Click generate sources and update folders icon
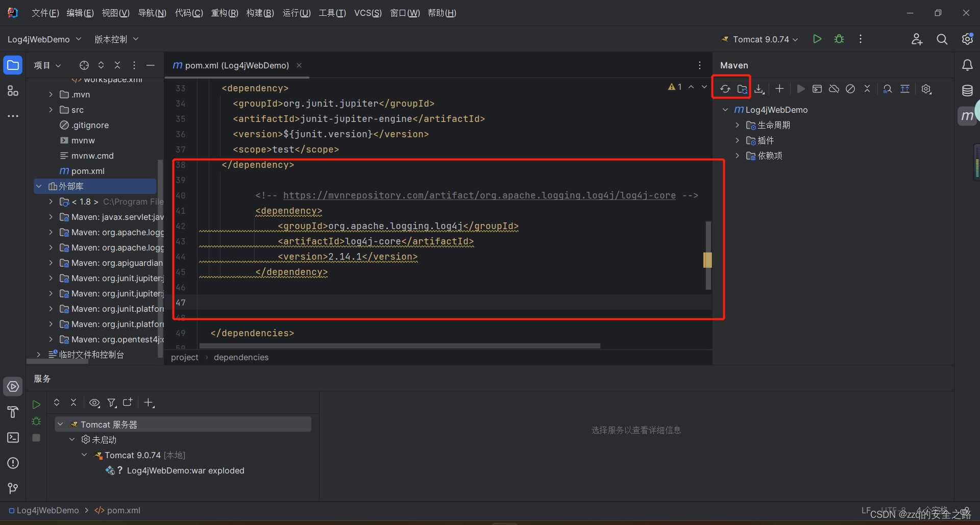Screen dimensions: 980x525 point(742,89)
